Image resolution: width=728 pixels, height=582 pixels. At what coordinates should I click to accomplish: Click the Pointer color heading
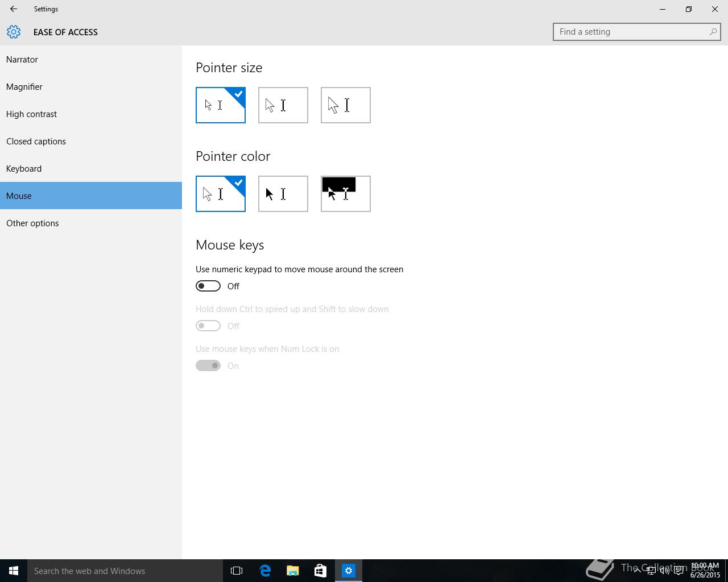pos(233,156)
